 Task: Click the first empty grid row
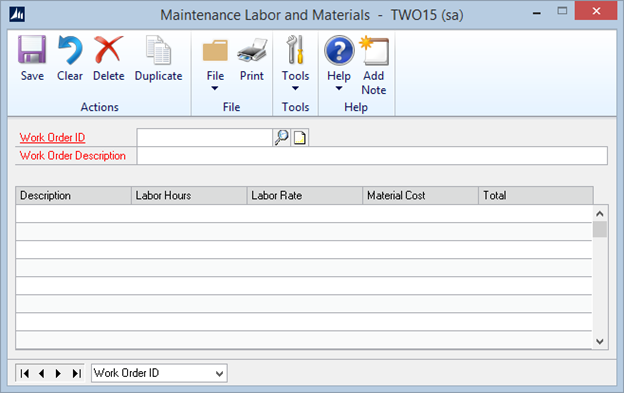304,214
